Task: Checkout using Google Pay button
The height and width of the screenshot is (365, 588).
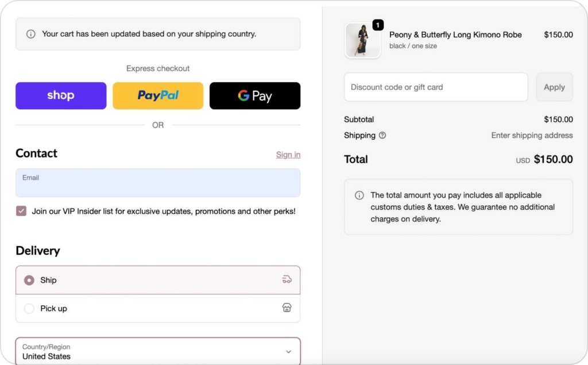Action: coord(255,95)
